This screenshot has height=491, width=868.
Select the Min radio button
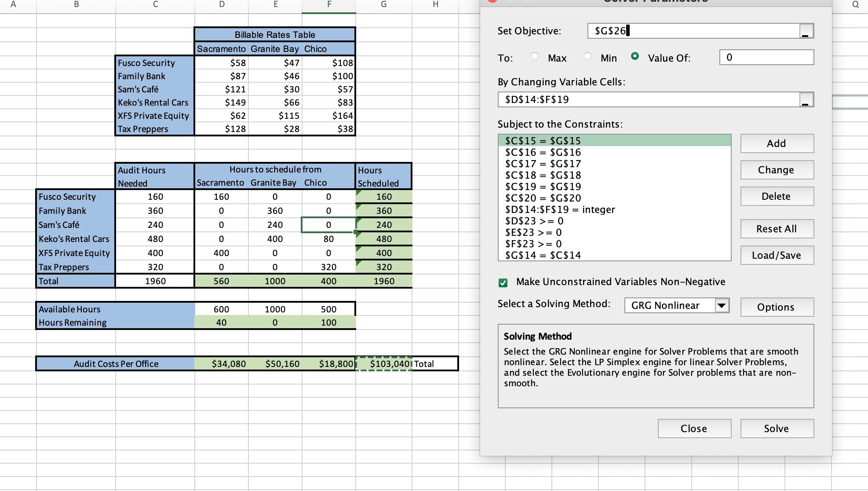pos(587,56)
